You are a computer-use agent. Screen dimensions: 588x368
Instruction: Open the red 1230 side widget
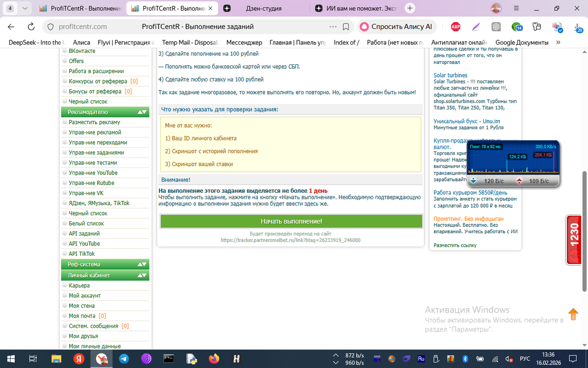[x=573, y=240]
